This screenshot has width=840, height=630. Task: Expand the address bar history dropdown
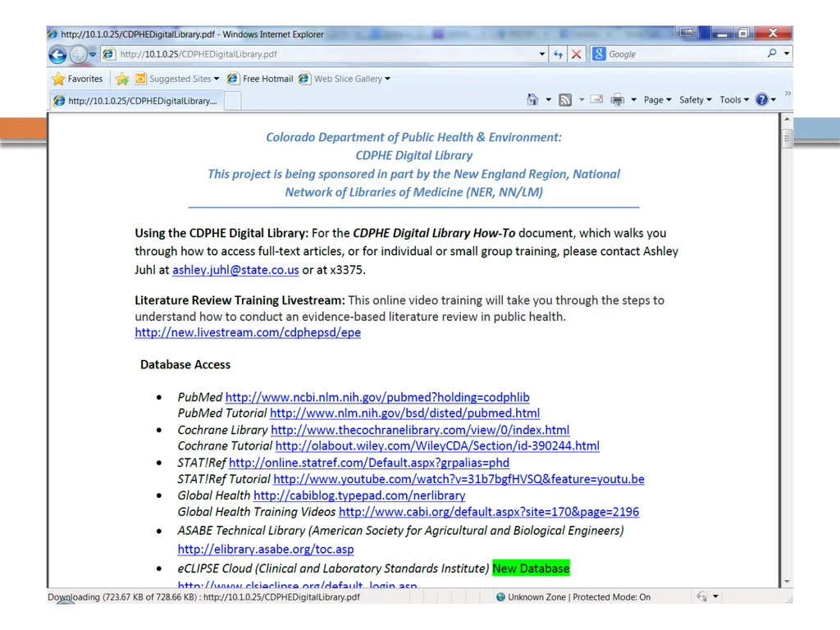tap(541, 54)
